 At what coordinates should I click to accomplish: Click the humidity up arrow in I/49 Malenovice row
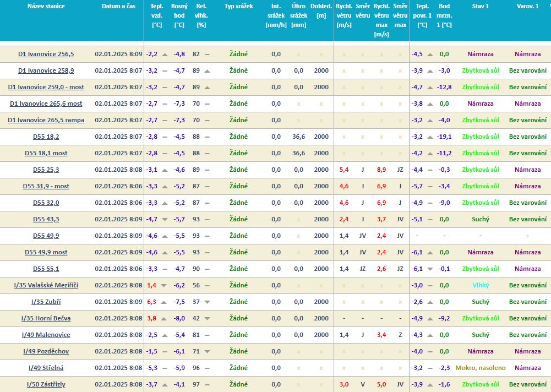207,335
